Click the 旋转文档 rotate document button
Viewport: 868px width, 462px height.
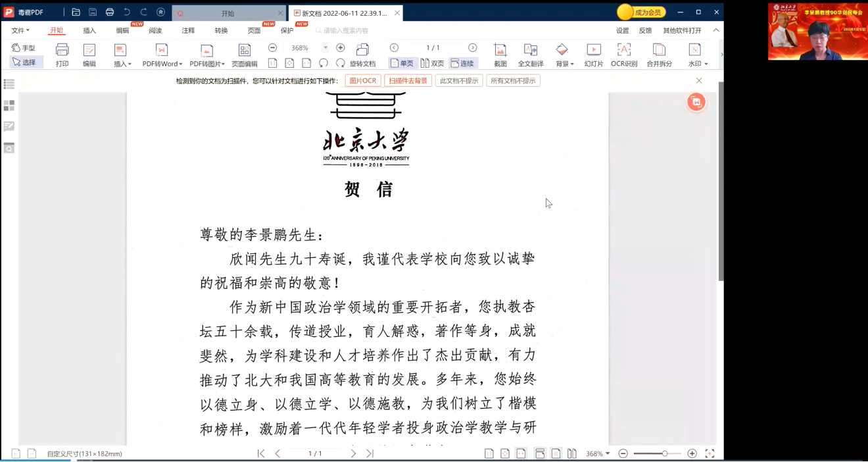[x=362, y=55]
